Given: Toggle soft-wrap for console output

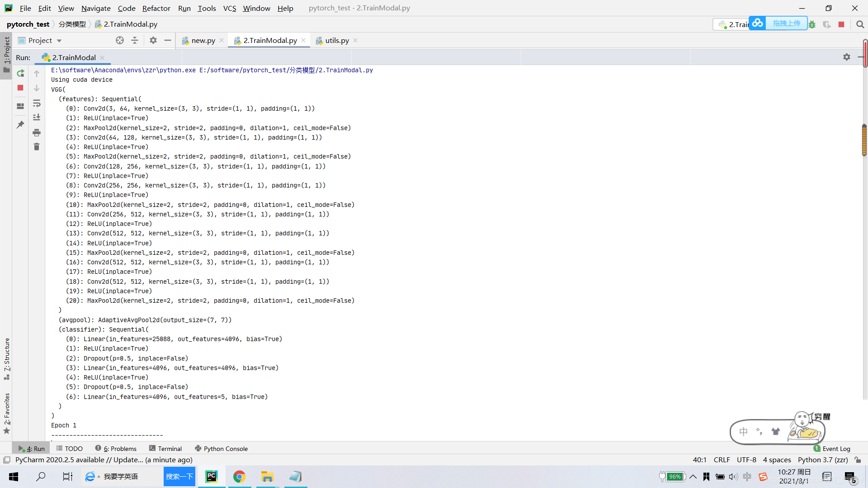Looking at the screenshot, I should (37, 103).
